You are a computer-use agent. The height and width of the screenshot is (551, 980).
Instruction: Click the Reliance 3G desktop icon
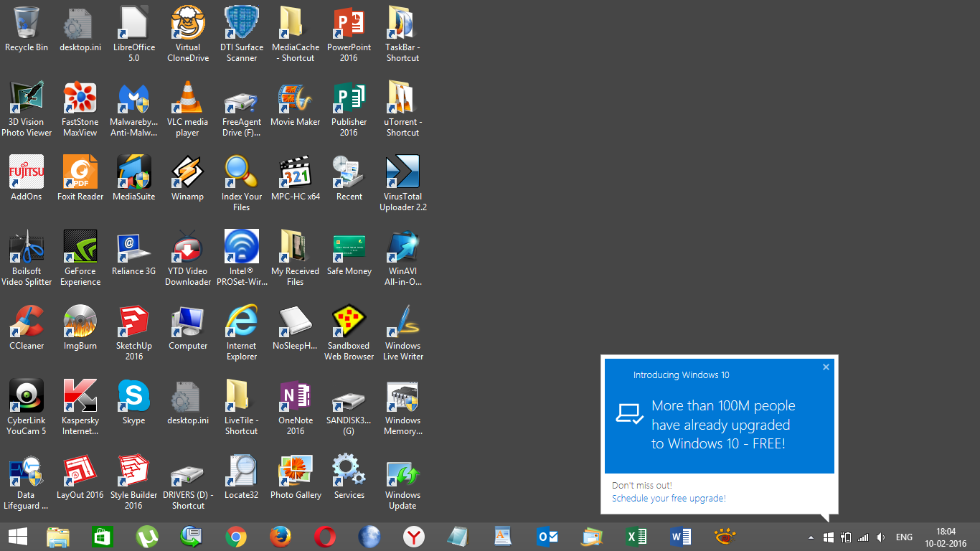click(134, 247)
